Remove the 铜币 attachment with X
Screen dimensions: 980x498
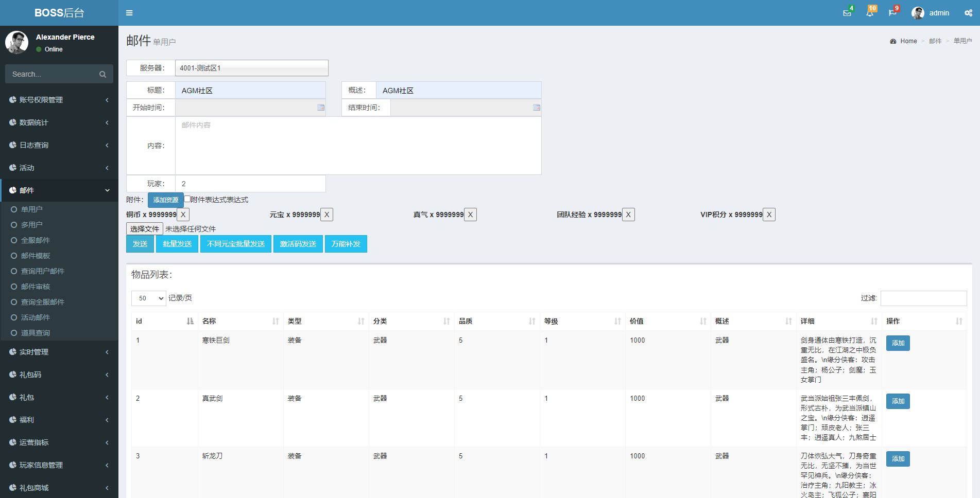[x=183, y=215]
